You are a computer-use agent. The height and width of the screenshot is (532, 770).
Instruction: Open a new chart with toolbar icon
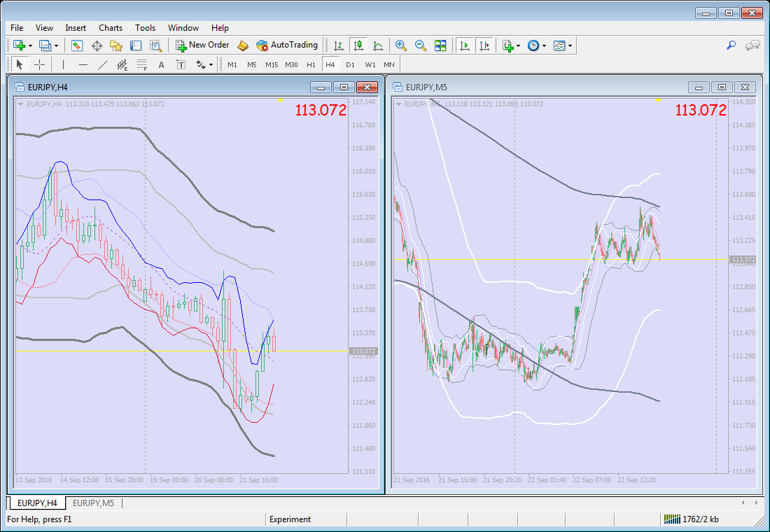pos(19,45)
